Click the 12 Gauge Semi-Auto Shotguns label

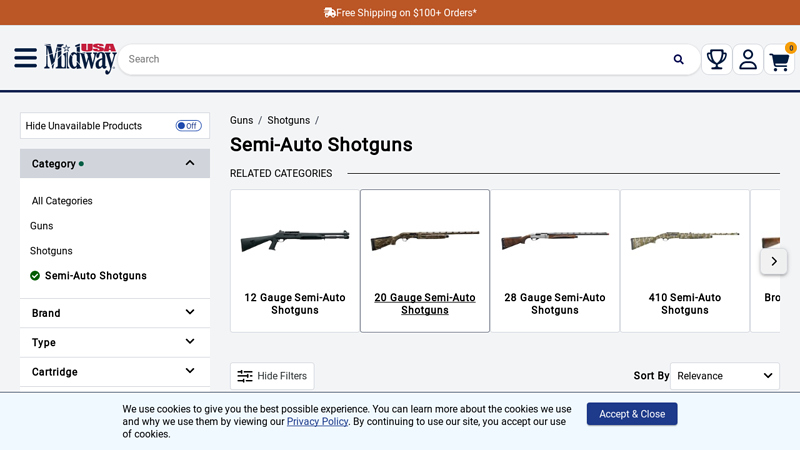295,304
